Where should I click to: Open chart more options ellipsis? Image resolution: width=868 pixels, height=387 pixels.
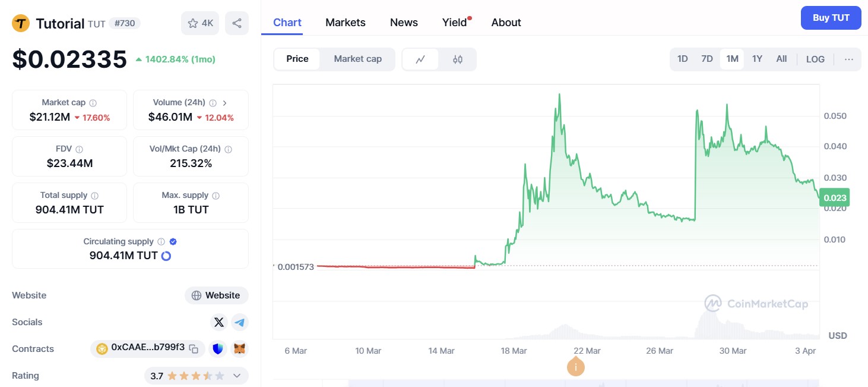click(849, 59)
